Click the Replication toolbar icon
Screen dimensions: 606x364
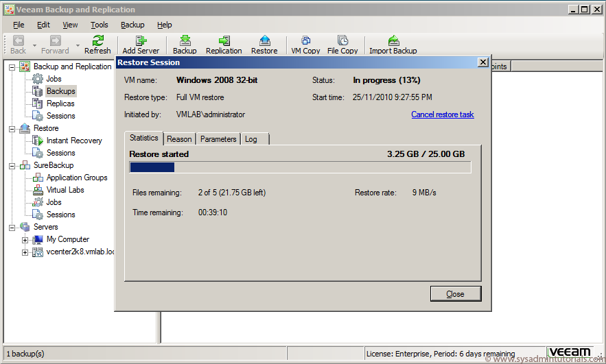(224, 40)
